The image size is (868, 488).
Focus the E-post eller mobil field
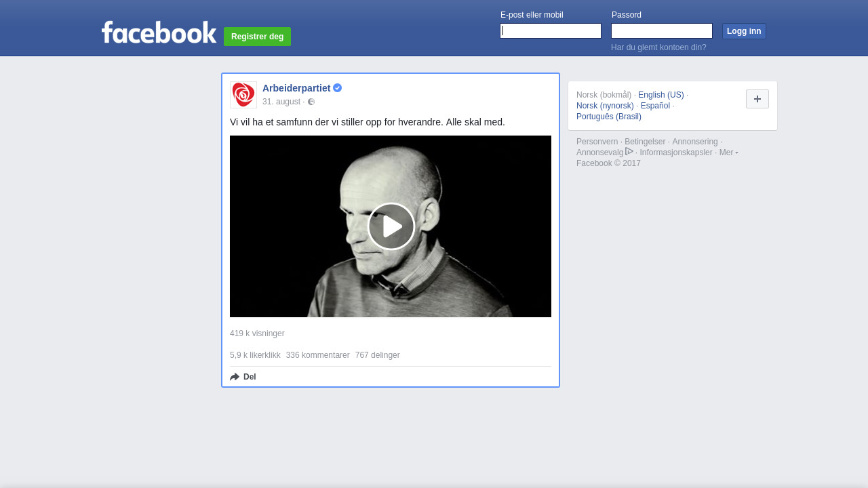coord(551,31)
